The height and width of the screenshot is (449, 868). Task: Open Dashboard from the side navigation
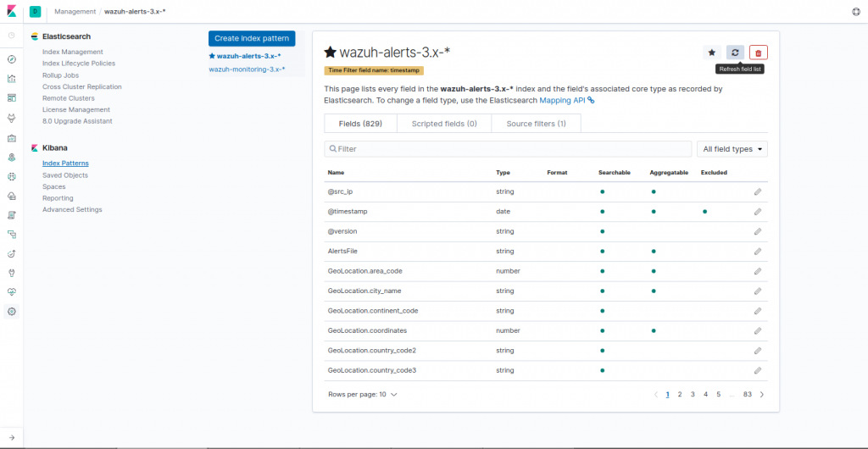(12, 98)
